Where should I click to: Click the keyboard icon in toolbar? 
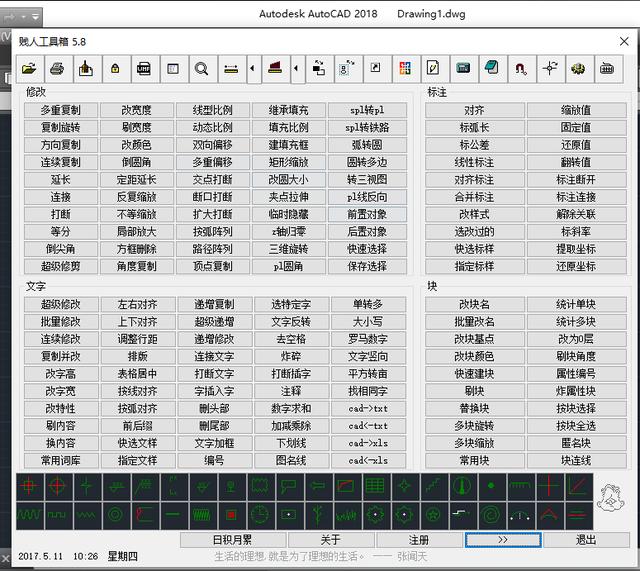(x=607, y=69)
